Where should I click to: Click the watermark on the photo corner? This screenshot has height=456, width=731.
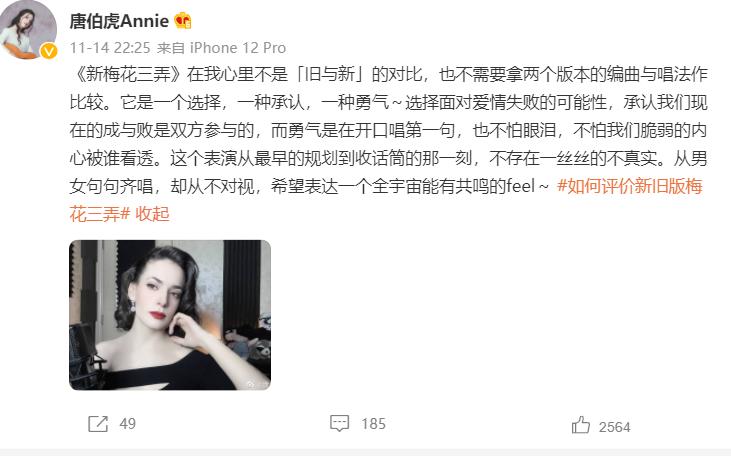point(257,384)
